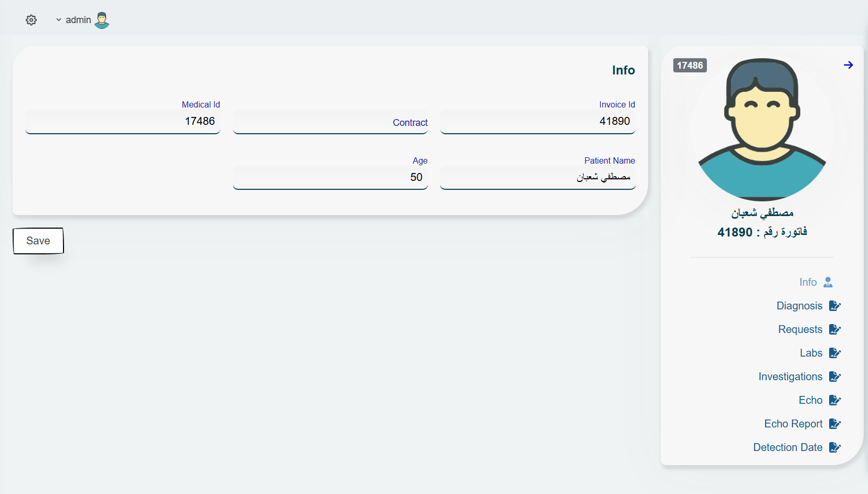Click the Detection Date edit icon
Screen dimensions: 868x494
pos(834,447)
